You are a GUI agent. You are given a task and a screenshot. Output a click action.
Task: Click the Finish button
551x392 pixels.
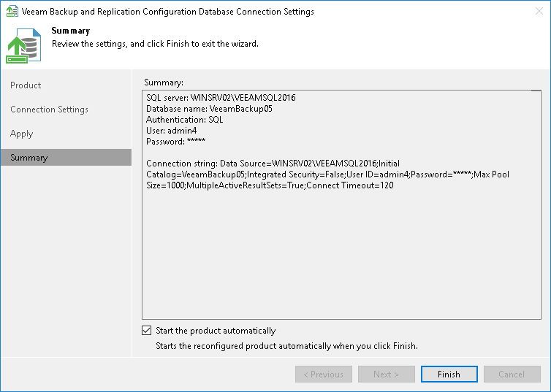(x=449, y=374)
